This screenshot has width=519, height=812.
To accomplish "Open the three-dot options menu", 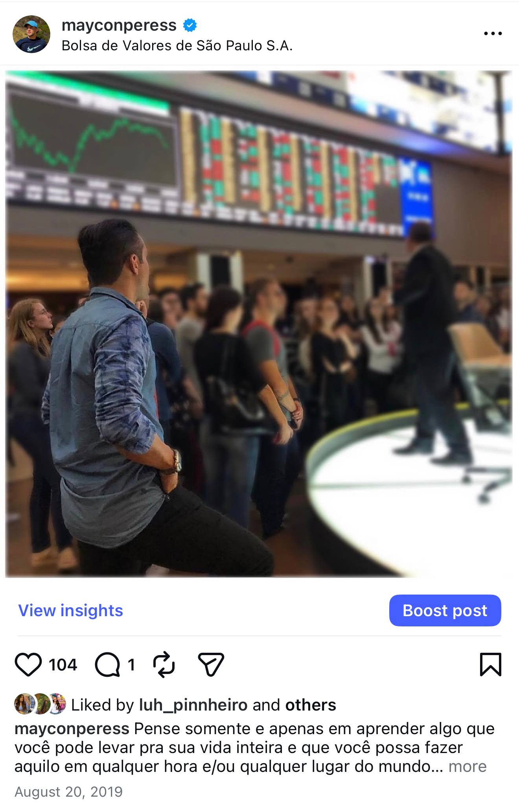I will coord(493,34).
